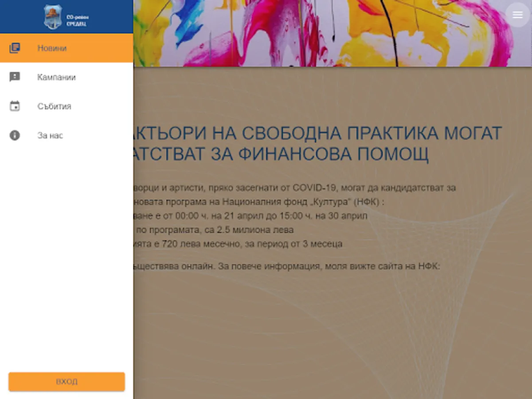Click the text mentioning COVID-19

[294, 188]
